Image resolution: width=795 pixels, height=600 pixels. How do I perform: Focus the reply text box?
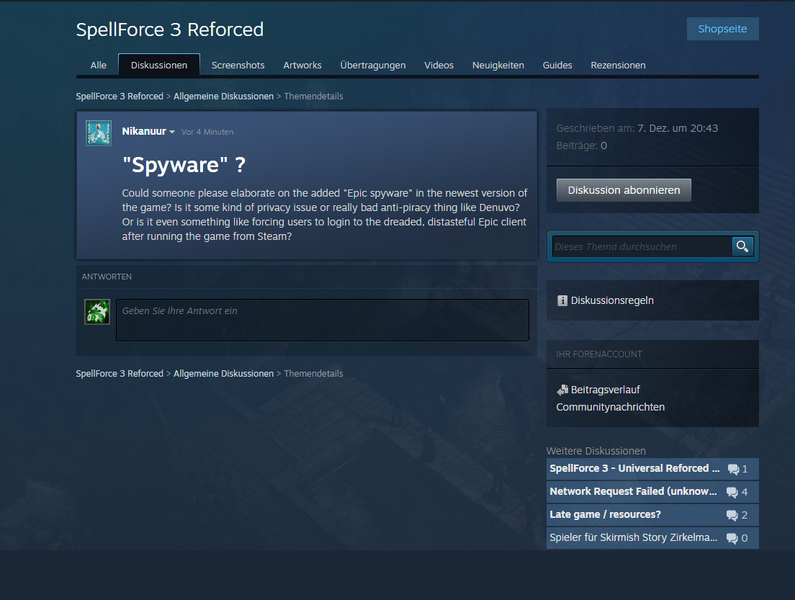point(322,320)
